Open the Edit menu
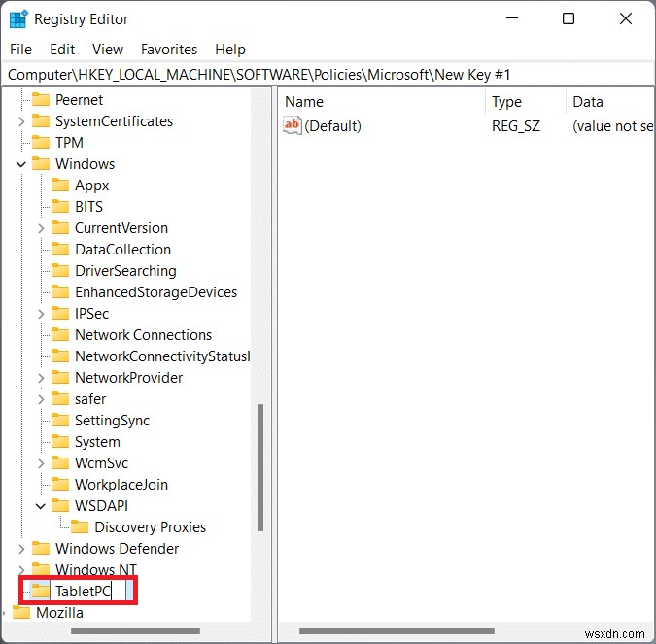This screenshot has width=656, height=644. pos(62,50)
